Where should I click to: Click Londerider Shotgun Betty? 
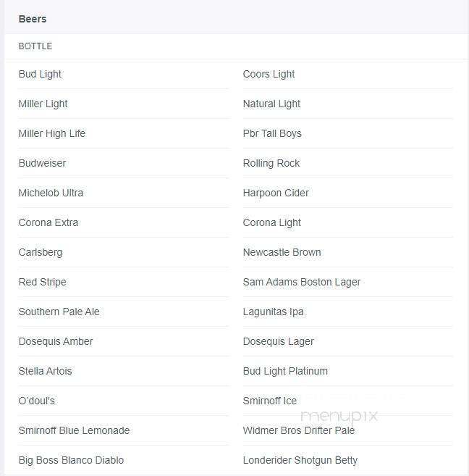pos(300,460)
